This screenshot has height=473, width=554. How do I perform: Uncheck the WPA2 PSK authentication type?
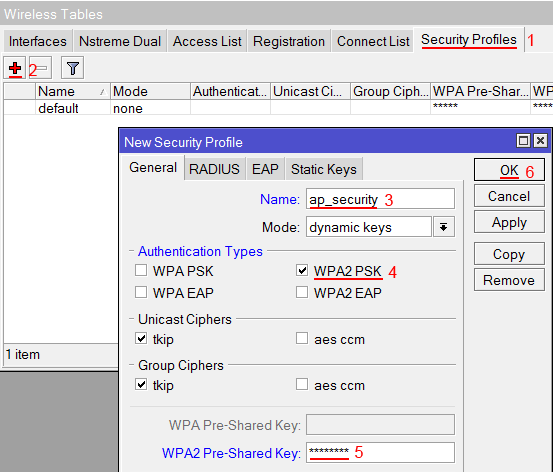(x=302, y=271)
